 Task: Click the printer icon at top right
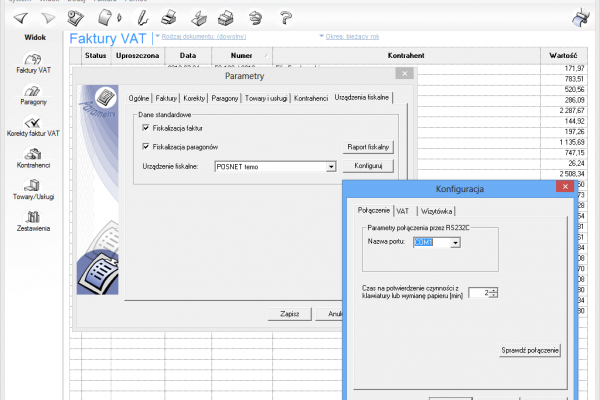tap(580, 16)
